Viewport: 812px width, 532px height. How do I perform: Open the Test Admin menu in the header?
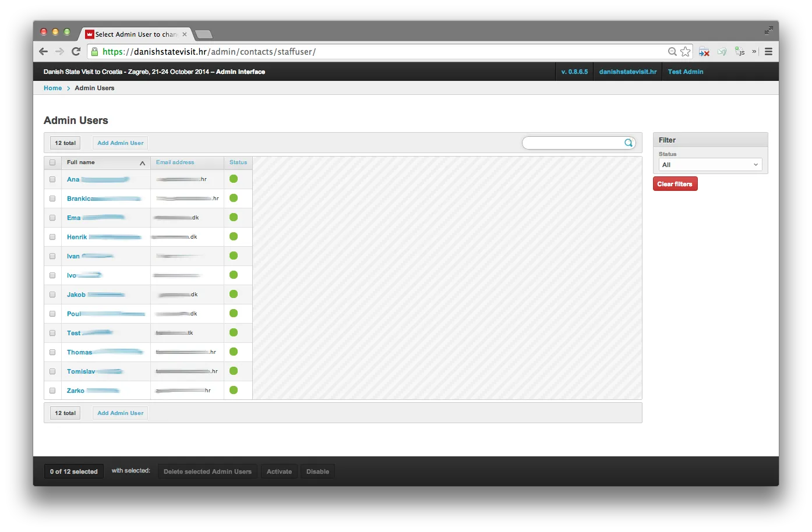(x=685, y=72)
